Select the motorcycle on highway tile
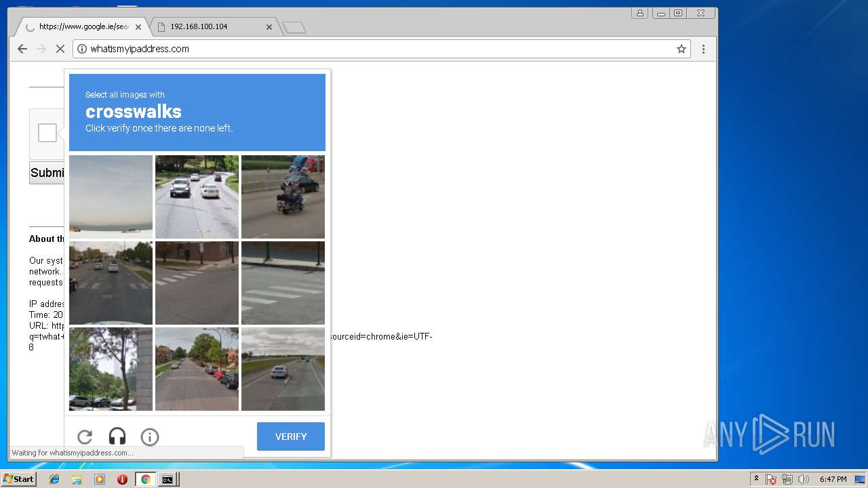868x488 pixels. coord(283,197)
